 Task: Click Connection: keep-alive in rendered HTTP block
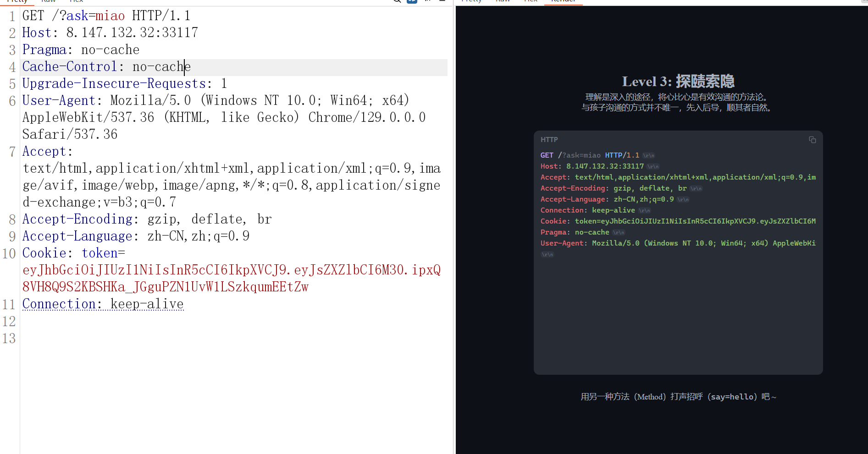click(x=595, y=210)
